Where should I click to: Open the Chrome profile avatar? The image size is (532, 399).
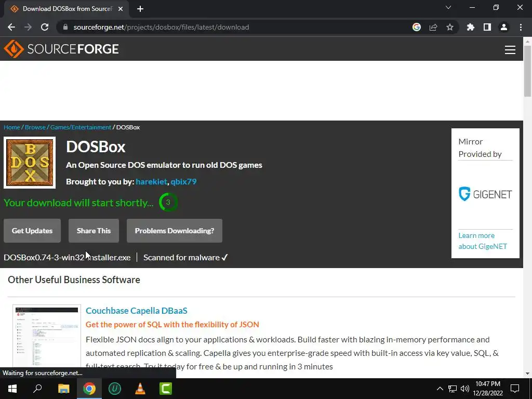tap(504, 27)
